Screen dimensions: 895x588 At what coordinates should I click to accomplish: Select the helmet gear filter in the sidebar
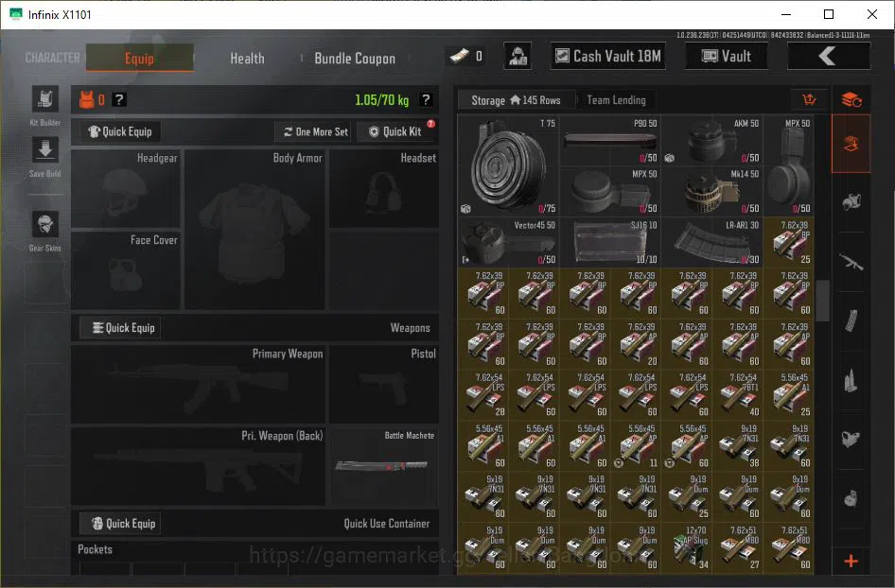[x=851, y=202]
